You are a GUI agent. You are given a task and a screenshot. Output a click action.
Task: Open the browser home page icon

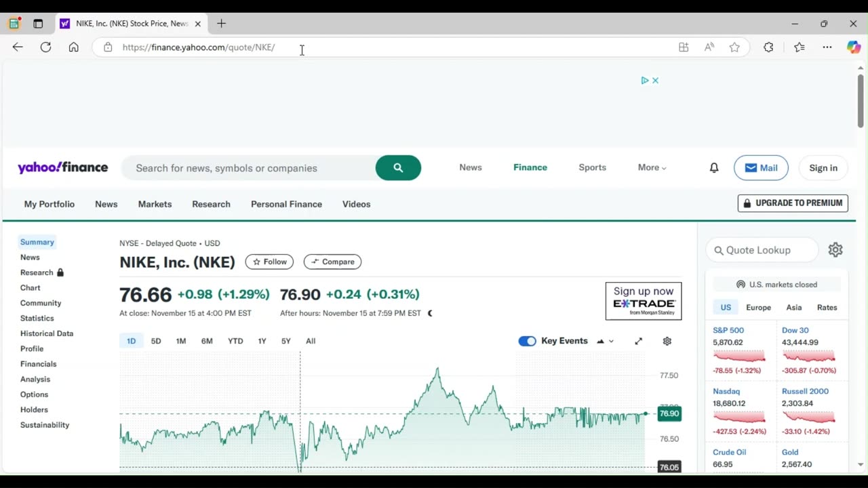[73, 47]
